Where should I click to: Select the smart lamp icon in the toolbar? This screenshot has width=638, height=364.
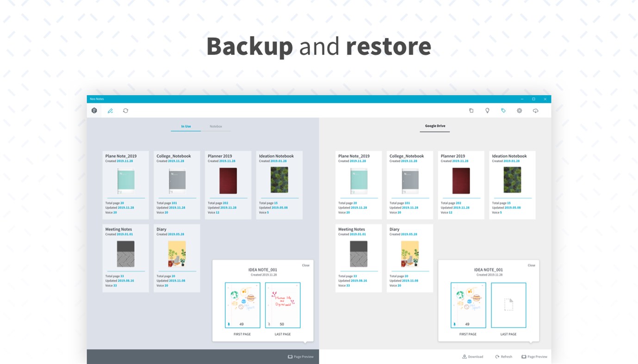pos(486,110)
